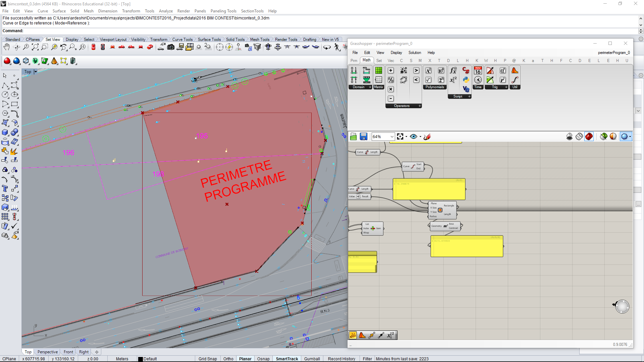Open the 64% zoom level dropdown
Image resolution: width=644 pixels, height=362 pixels.
coord(392,136)
